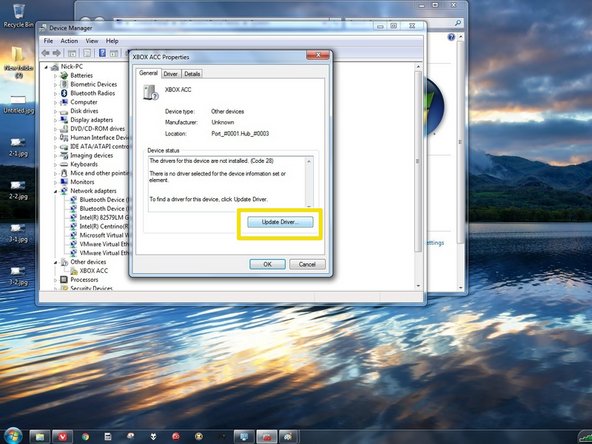Viewport: 592px width, 444px height.
Task: Click the Back arrow toolbar icon
Action: [x=46, y=53]
